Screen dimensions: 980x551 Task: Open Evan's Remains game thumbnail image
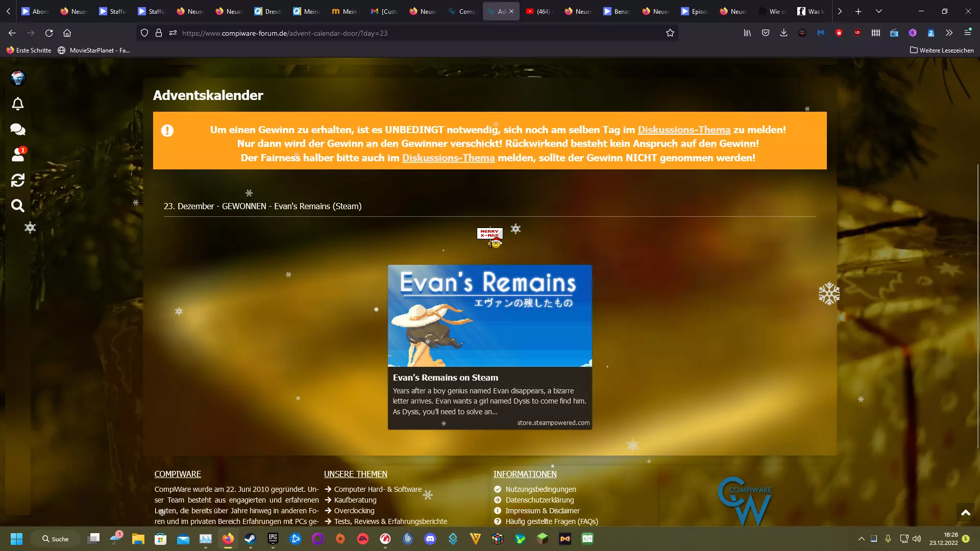[x=490, y=316]
